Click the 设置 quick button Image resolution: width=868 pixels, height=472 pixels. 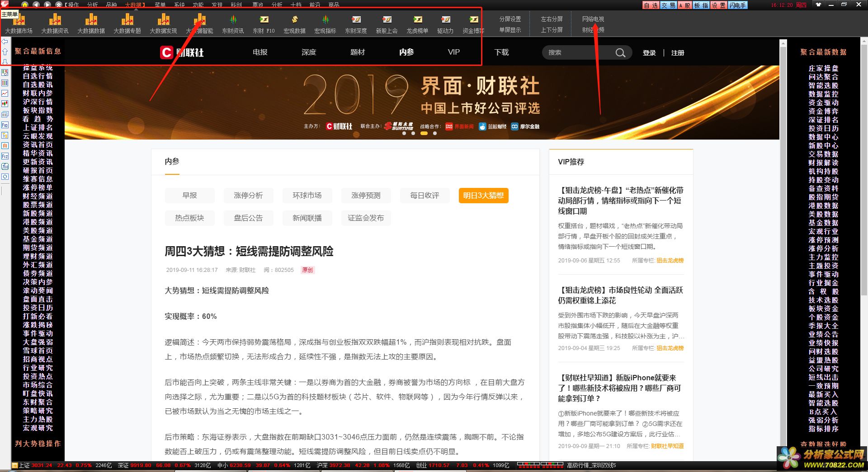pos(719,5)
